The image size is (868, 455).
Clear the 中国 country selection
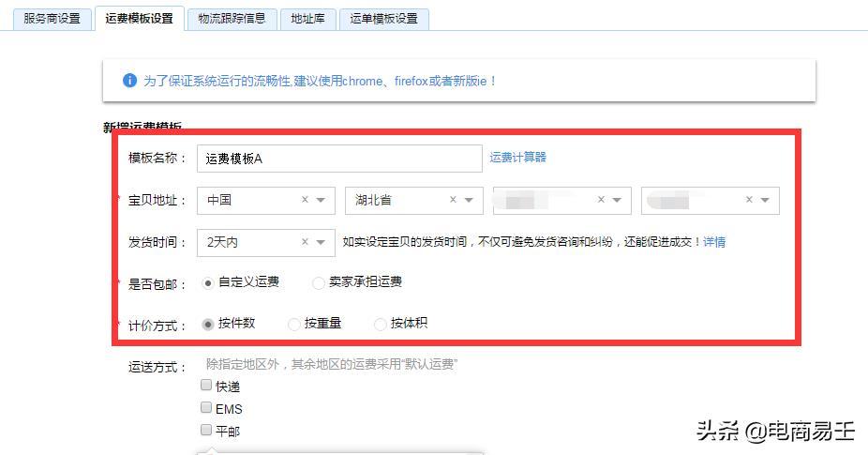[x=305, y=200]
